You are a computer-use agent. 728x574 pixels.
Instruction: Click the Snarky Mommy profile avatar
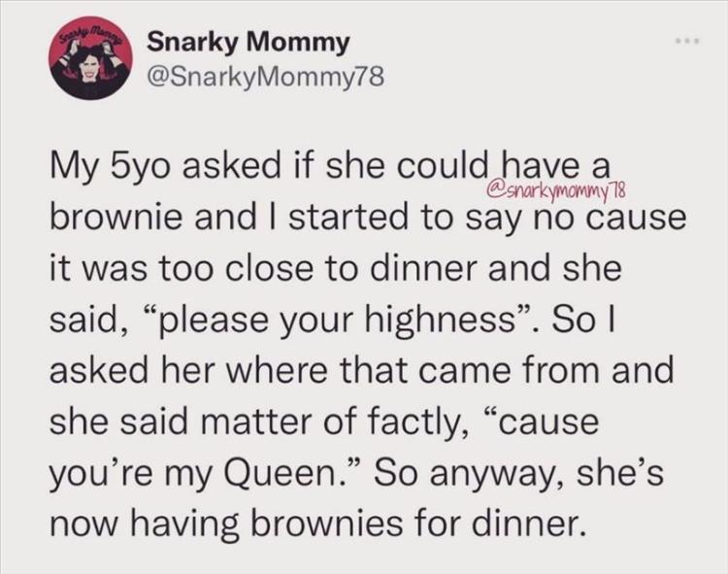90,61
